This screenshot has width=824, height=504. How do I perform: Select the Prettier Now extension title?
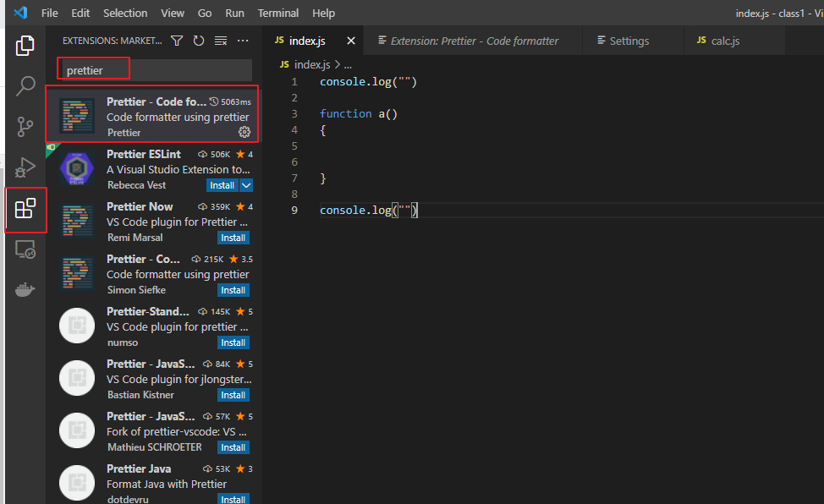point(140,206)
